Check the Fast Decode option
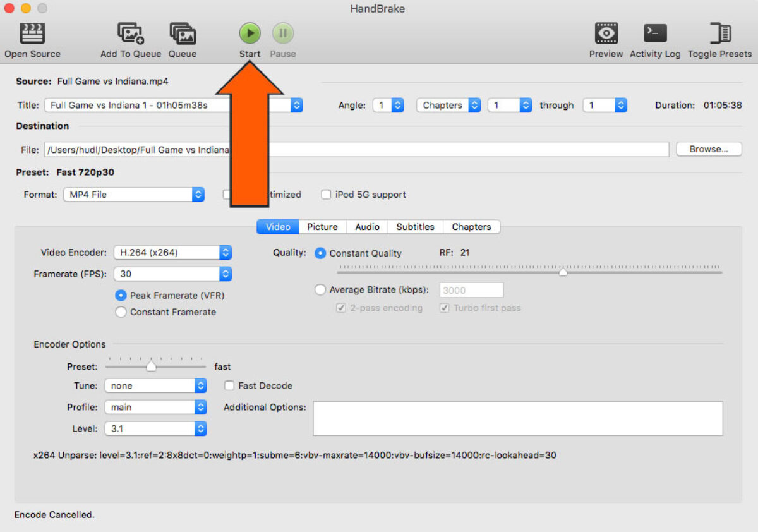The height and width of the screenshot is (532, 758). coord(229,385)
